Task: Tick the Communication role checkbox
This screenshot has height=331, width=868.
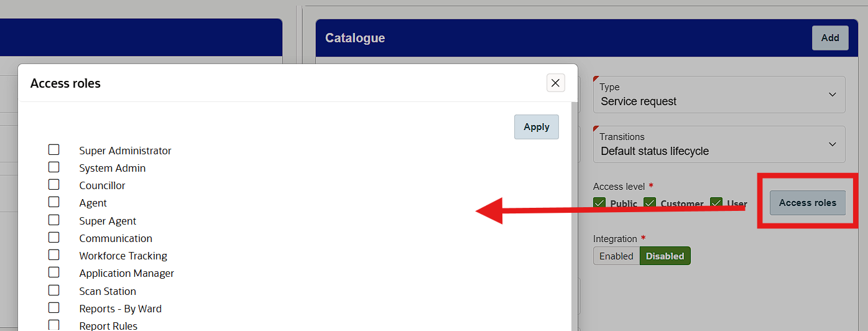Action: (x=54, y=238)
